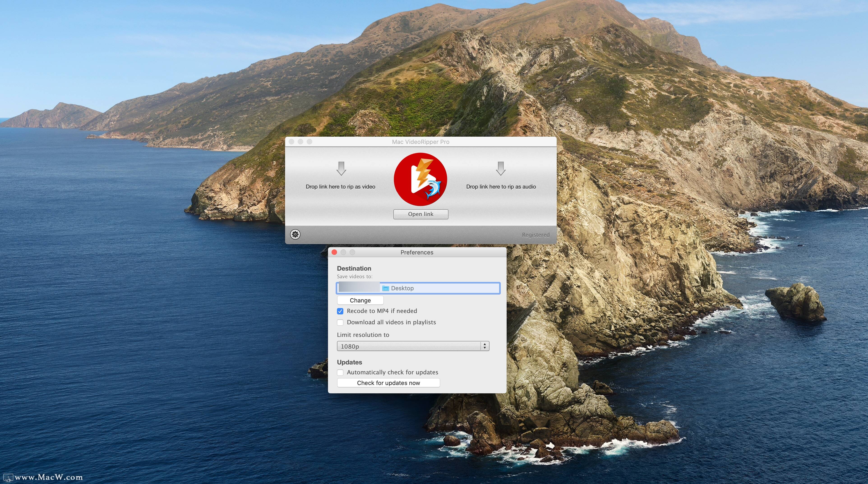This screenshot has height=484, width=868.
Task: Click the Drop link here to rip as audio text
Action: tap(501, 187)
